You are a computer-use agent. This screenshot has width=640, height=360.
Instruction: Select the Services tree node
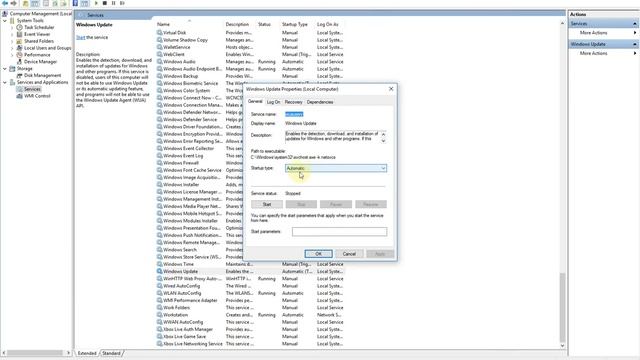tap(32, 89)
